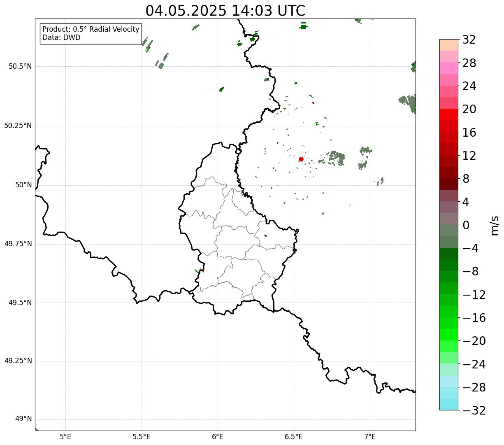Screen dimensions: 504x445
Task: Click the red radar site marker dot
Action: 301,159
